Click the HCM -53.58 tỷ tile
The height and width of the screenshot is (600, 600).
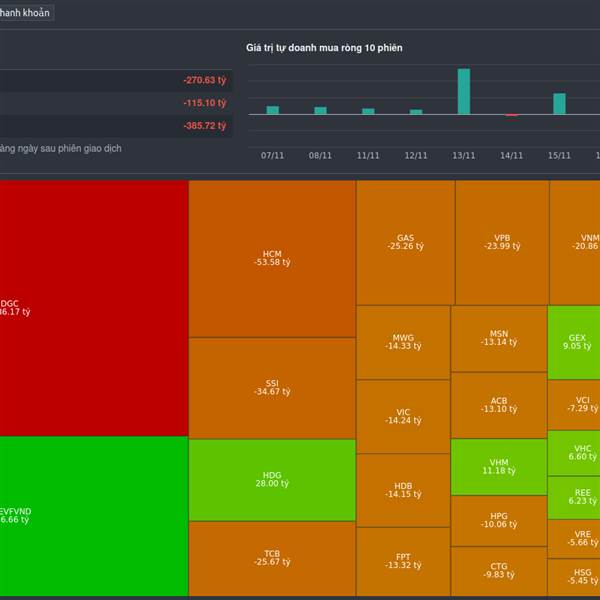(x=272, y=259)
